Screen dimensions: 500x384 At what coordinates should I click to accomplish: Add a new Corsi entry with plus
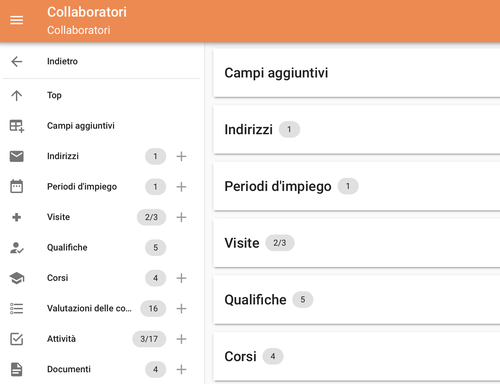181,278
